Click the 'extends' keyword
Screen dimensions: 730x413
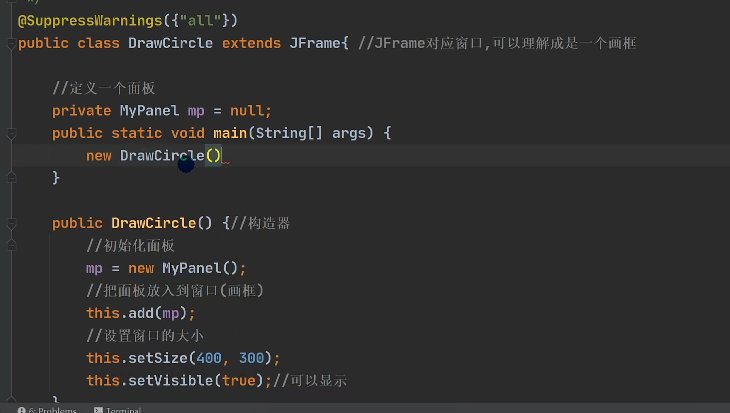click(251, 43)
